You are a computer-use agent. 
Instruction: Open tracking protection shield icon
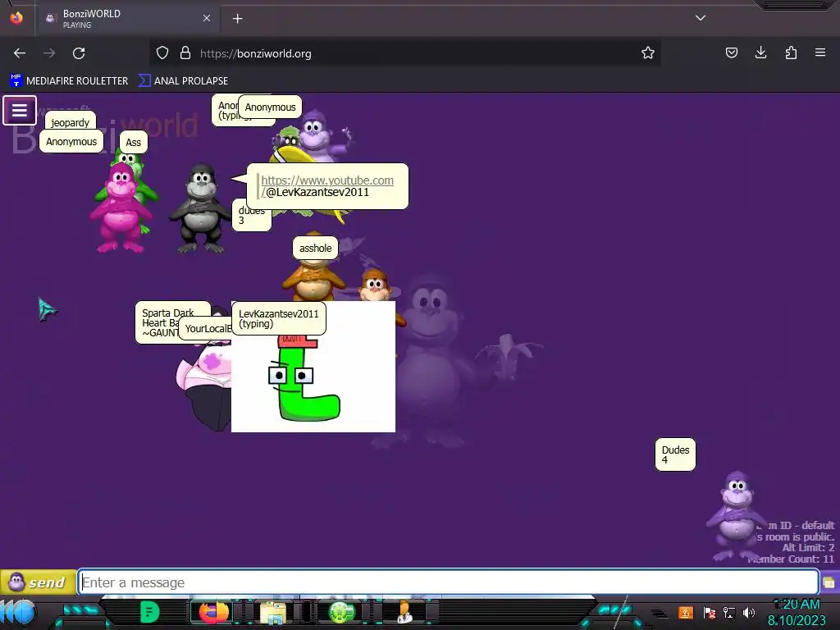coord(162,53)
